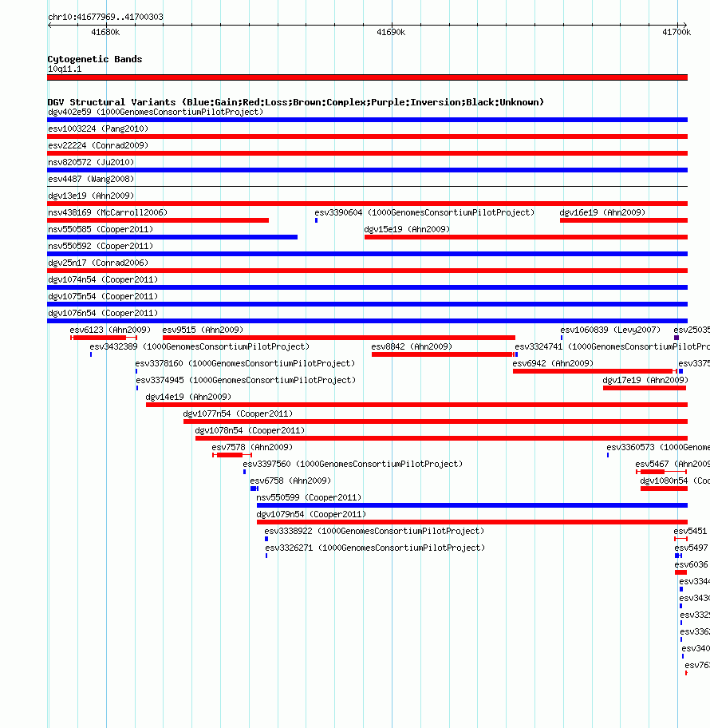
Task: Click the nsv550585 blue gain bar
Action: 172,237
